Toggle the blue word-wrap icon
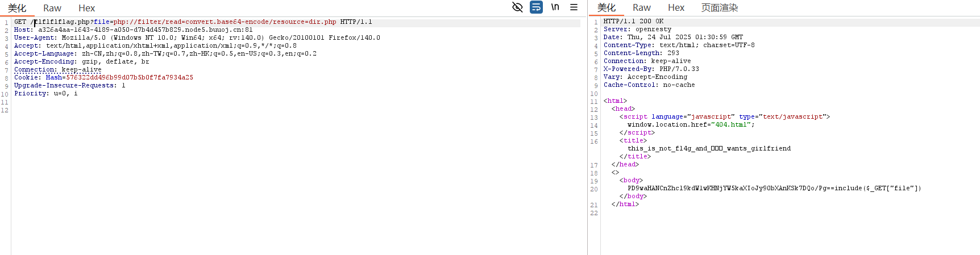The width and height of the screenshot is (980, 255). 536,7
